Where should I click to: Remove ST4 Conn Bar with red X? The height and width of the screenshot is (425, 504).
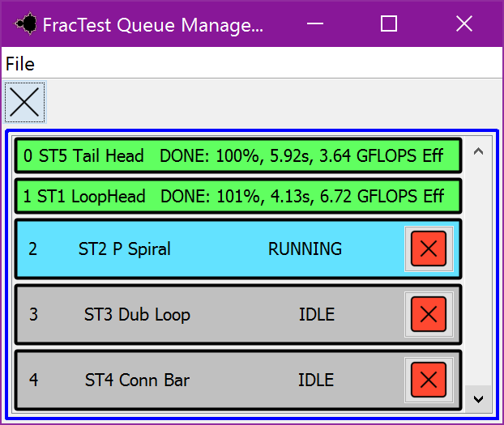(x=429, y=380)
